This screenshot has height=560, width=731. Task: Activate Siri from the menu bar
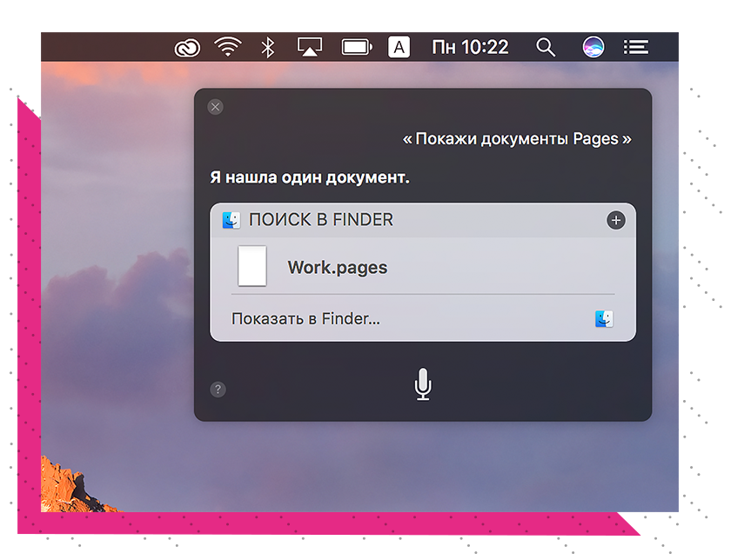pyautogui.click(x=593, y=47)
